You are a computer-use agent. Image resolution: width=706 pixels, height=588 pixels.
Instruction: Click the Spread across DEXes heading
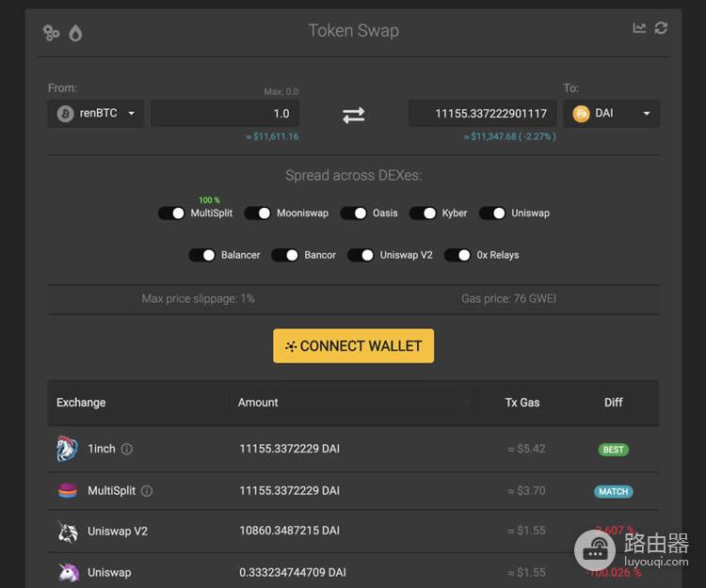(x=353, y=175)
